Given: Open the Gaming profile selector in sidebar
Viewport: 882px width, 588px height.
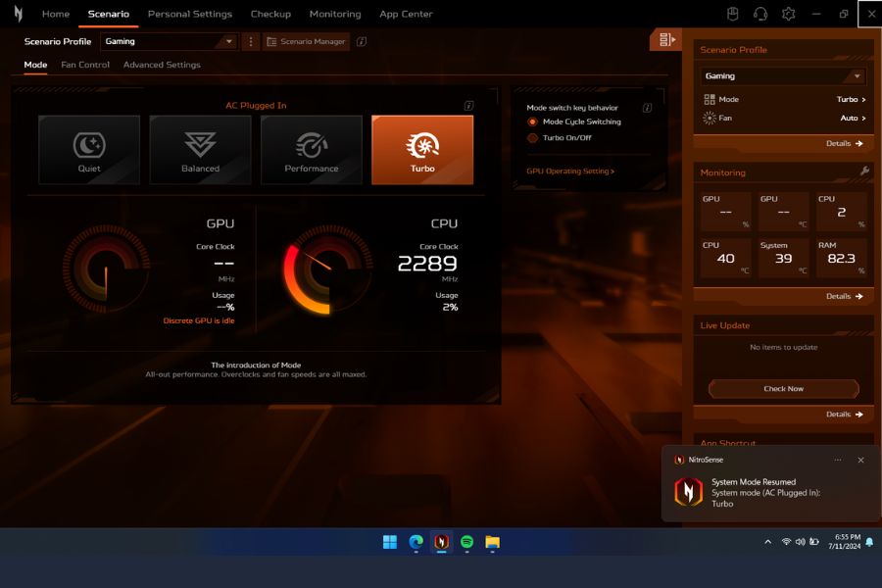Looking at the screenshot, I should coord(782,75).
